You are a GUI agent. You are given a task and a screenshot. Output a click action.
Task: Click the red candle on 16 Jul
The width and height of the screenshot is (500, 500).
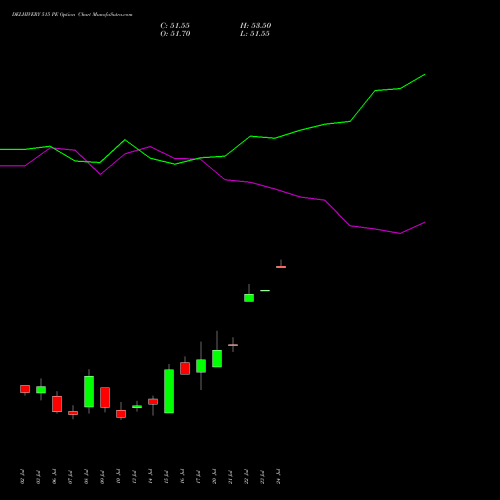[x=185, y=368]
